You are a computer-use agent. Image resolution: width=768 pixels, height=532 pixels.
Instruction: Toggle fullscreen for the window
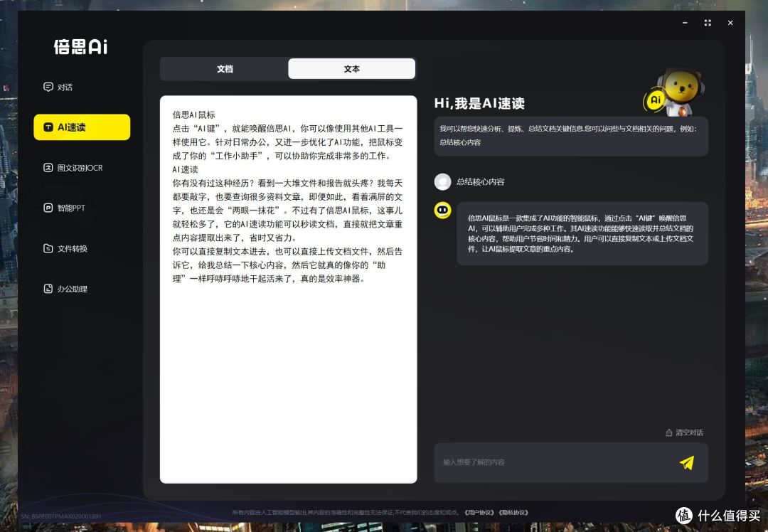pos(708,23)
